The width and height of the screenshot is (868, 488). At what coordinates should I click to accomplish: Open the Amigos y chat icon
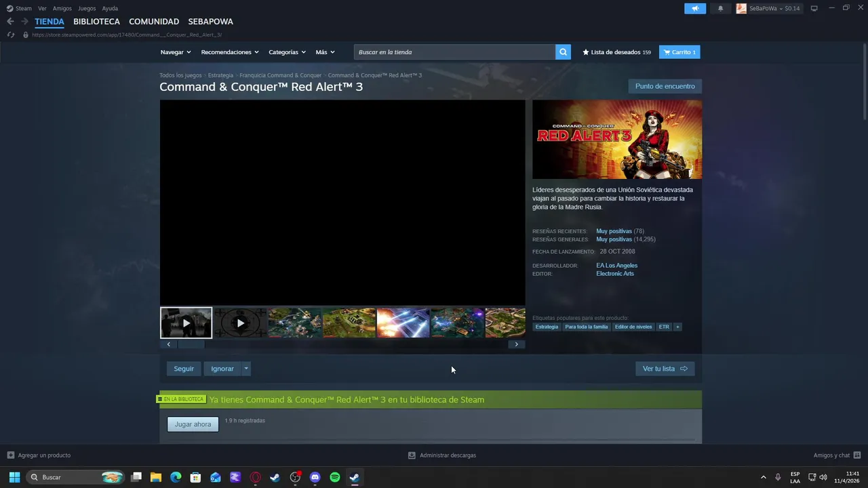coord(857,455)
